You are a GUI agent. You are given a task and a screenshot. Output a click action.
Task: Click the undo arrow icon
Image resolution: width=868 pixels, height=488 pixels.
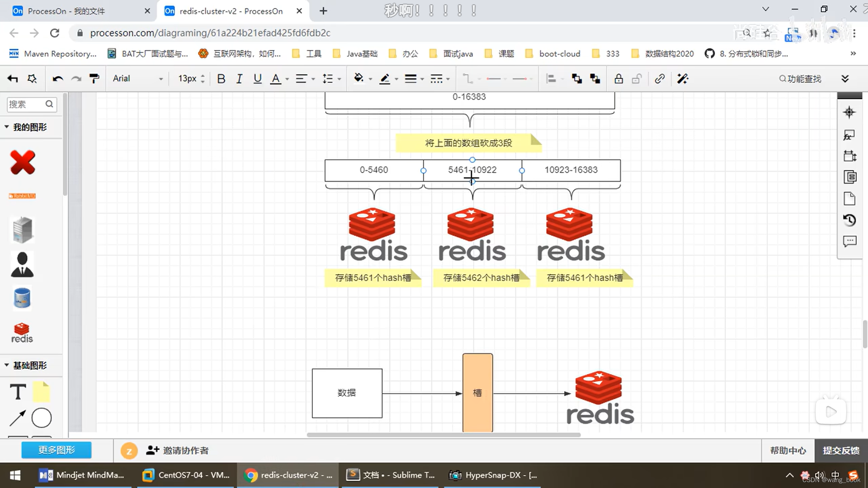[x=57, y=79]
